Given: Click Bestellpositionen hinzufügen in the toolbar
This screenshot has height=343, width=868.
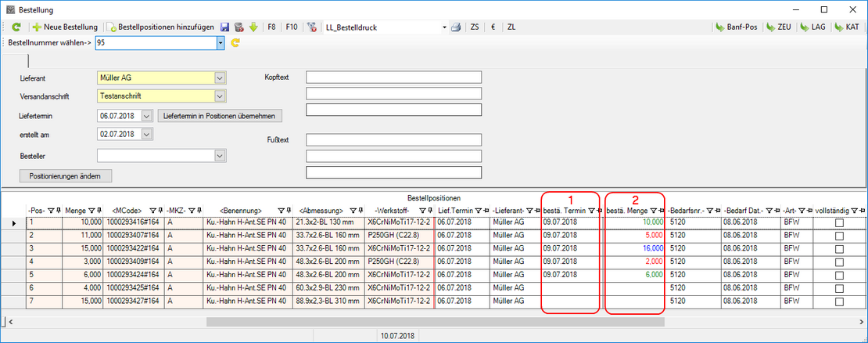Looking at the screenshot, I should (x=160, y=27).
